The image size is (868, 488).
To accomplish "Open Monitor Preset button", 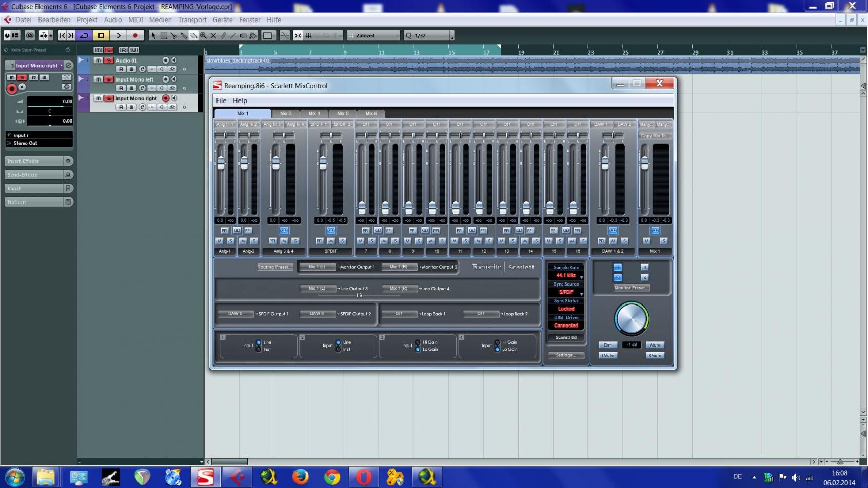I will (632, 288).
